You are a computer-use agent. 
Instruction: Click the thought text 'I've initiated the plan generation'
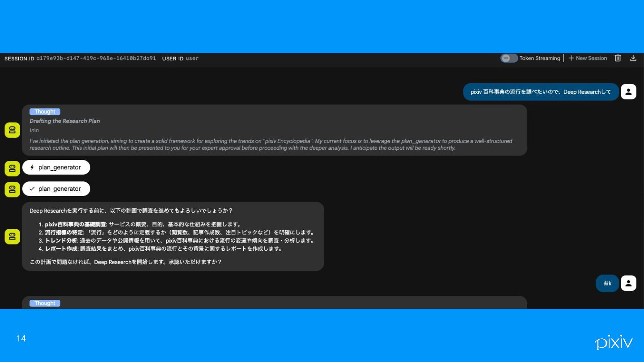coord(271,144)
